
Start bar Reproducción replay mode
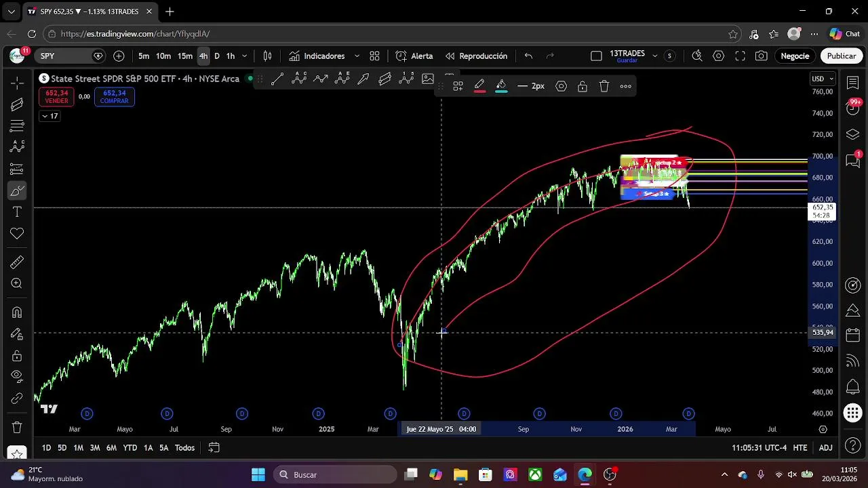pyautogui.click(x=476, y=56)
